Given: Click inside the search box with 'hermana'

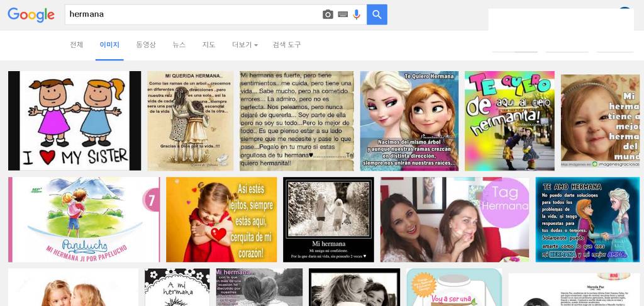Looking at the screenshot, I should click(189, 14).
